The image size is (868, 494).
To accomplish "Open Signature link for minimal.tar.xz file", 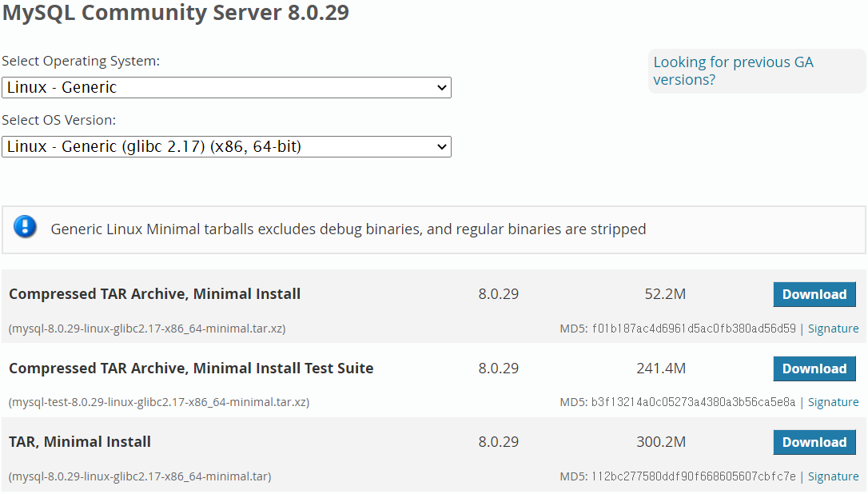I will (833, 329).
